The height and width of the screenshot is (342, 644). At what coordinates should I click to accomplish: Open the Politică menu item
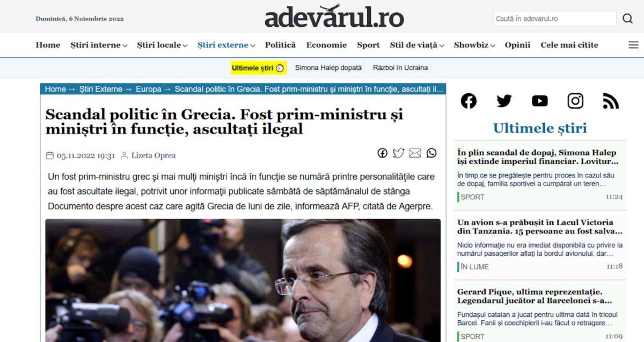coord(280,45)
